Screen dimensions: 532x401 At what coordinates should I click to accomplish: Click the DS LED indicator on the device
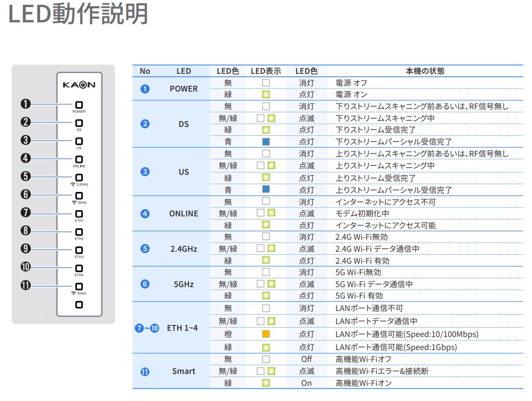(x=79, y=123)
